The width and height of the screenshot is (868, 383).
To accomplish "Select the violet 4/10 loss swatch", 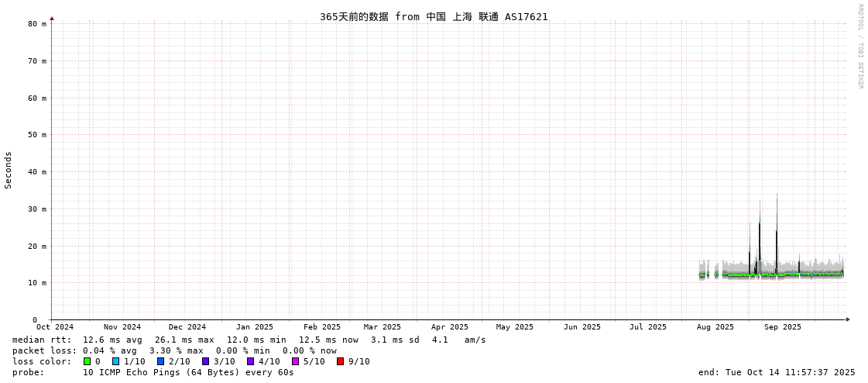I will [250, 361].
